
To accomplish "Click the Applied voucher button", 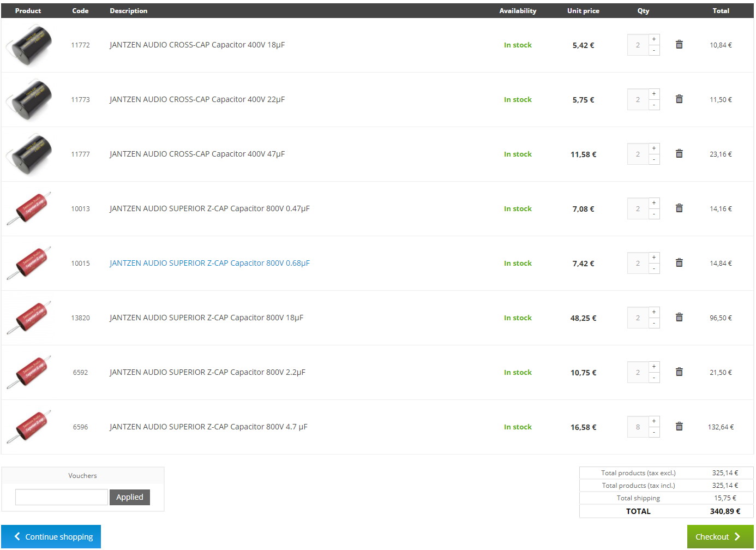I will 130,497.
